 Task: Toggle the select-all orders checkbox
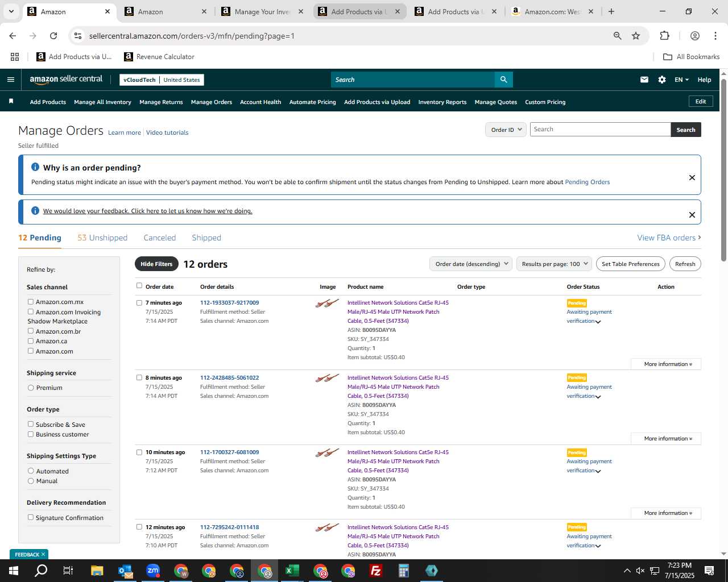pyautogui.click(x=139, y=286)
